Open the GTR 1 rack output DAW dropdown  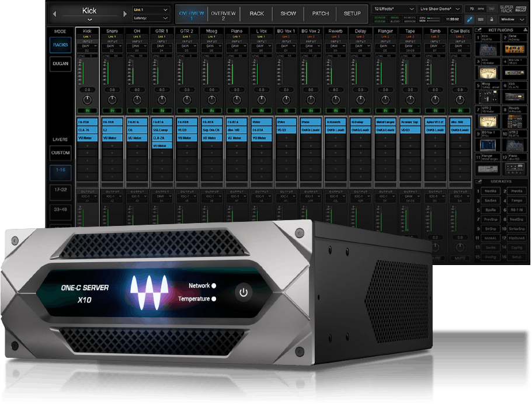click(162, 196)
